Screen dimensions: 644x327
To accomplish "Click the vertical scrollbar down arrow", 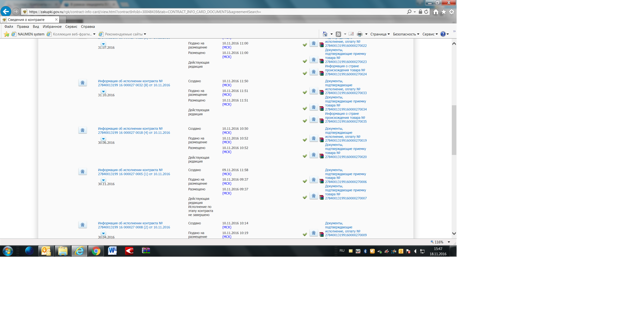I will (x=454, y=233).
